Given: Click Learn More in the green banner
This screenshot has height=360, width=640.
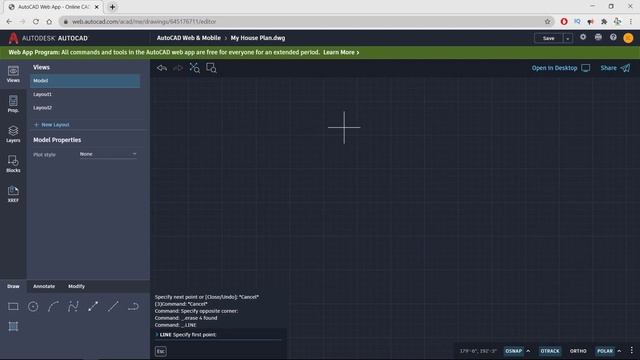Looking at the screenshot, I should point(341,52).
